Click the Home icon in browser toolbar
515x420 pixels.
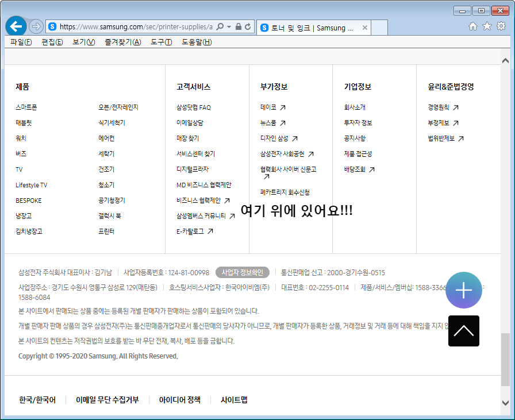(x=473, y=26)
